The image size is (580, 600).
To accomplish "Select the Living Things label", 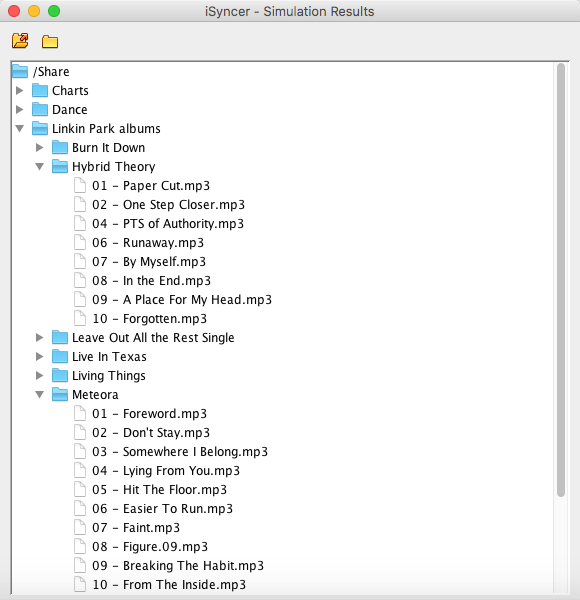I will pyautogui.click(x=109, y=376).
